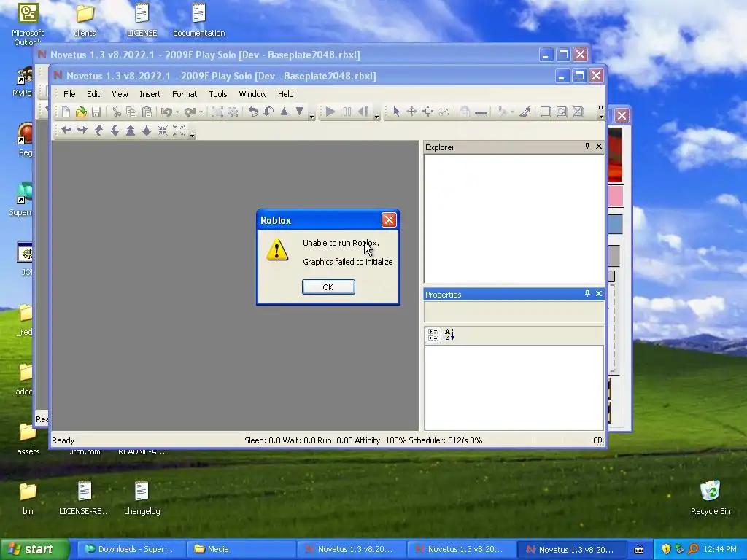Open the Help menu
This screenshot has width=747, height=560.
pyautogui.click(x=286, y=94)
